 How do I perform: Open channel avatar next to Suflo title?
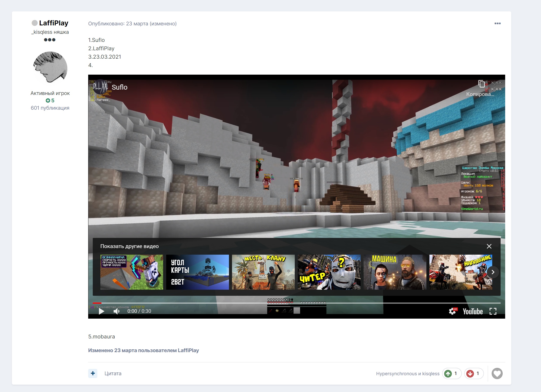point(100,87)
